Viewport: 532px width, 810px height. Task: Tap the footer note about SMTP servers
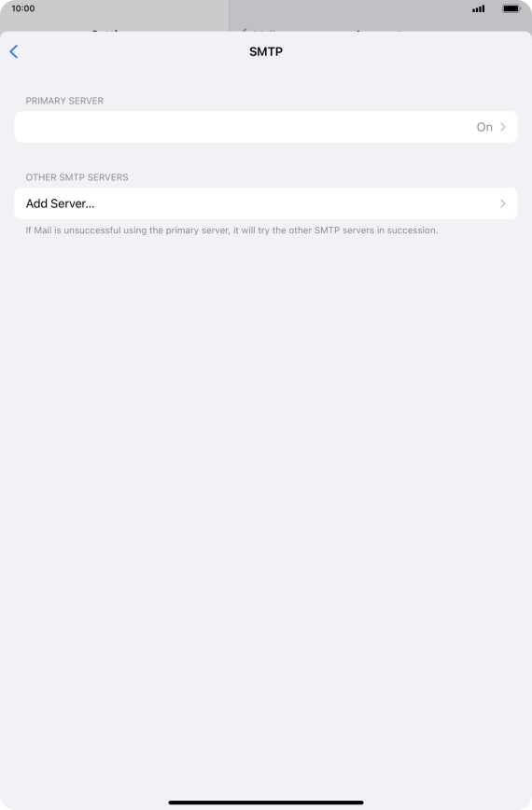click(x=231, y=230)
